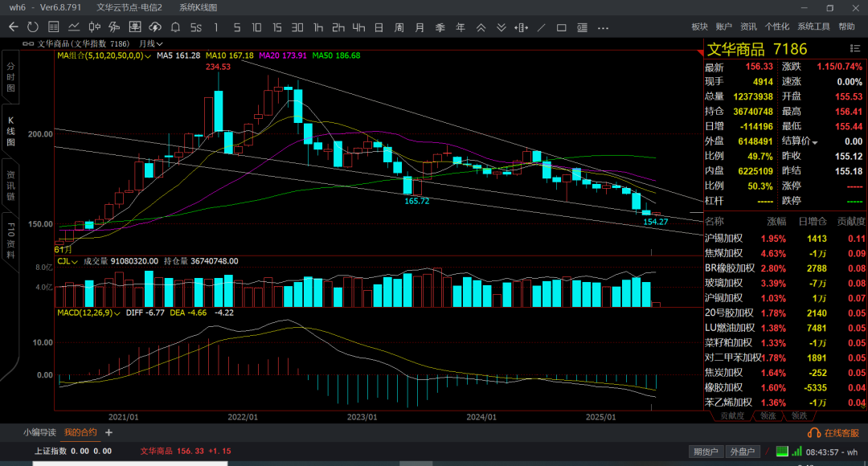Switch chart to 5s period
Viewport: 868px width, 466px height.
point(195,27)
